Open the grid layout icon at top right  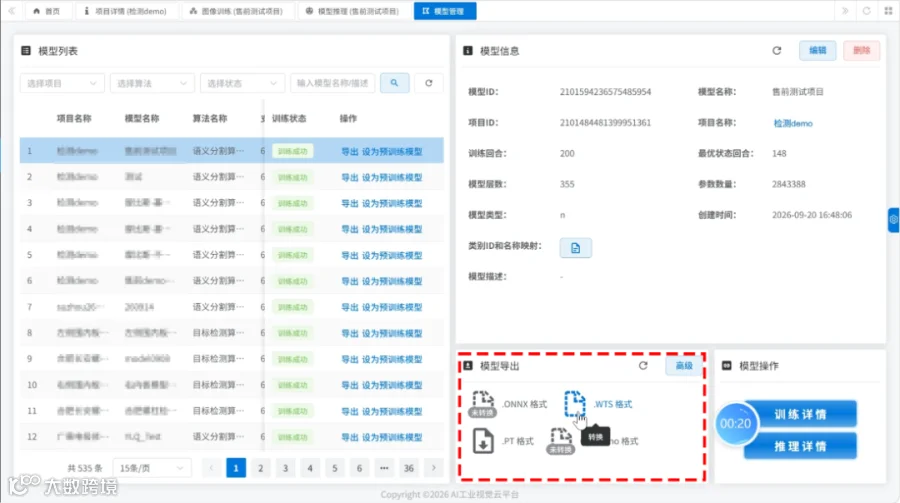(888, 11)
